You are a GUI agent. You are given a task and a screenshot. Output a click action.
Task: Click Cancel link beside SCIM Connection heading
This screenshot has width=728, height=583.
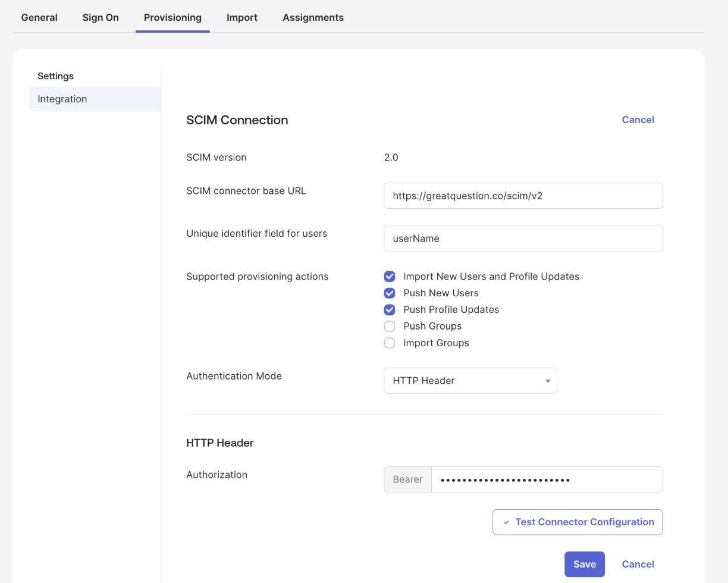point(638,120)
